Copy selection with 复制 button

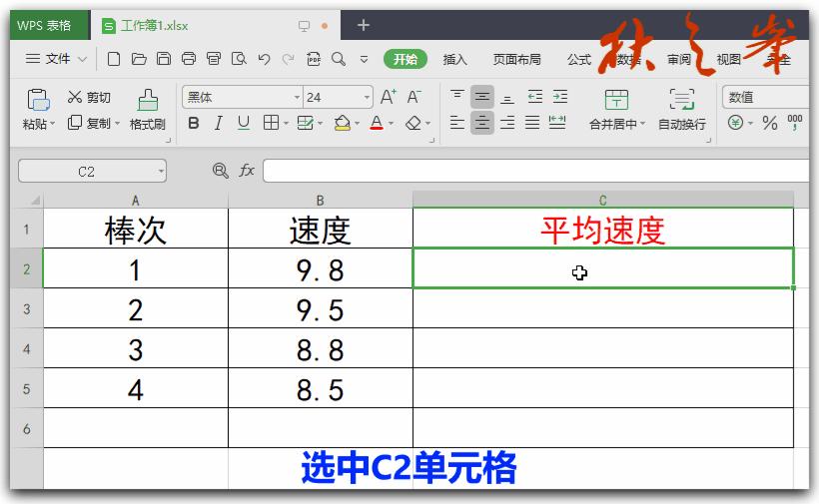tap(89, 123)
